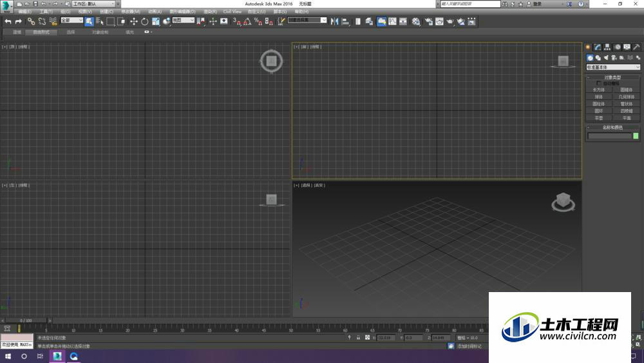This screenshot has height=363, width=644.
Task: Collapse the 名称和颜色 rollout
Action: [612, 128]
